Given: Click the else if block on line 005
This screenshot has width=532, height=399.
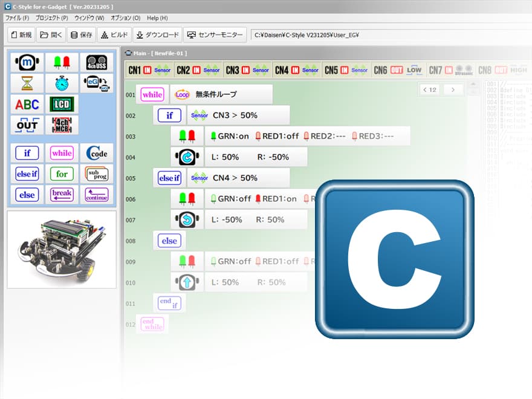Looking at the screenshot, I should pyautogui.click(x=170, y=178).
